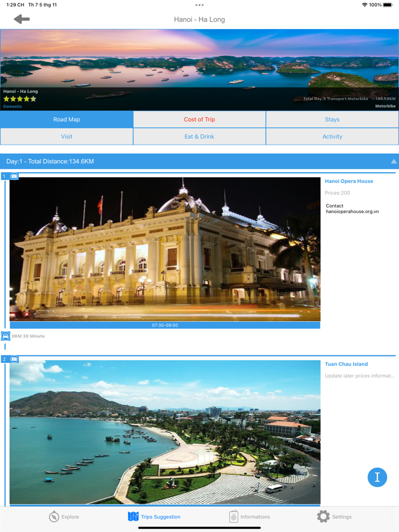This screenshot has width=399, height=532.
Task: Select the Road Map tab
Action: (x=67, y=120)
